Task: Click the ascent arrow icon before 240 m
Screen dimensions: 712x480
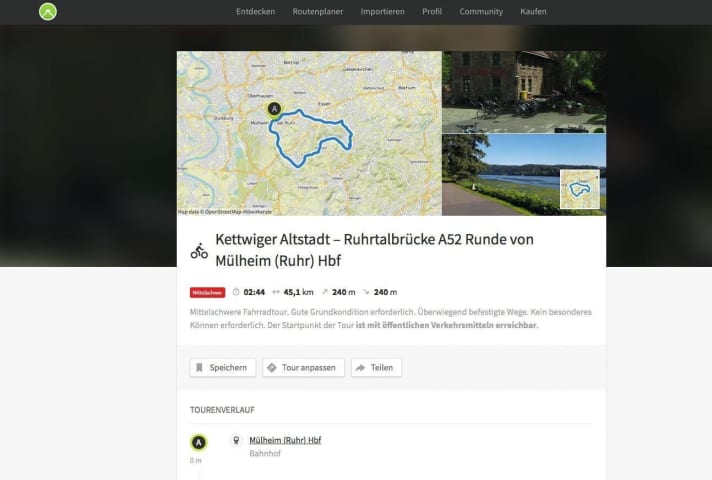Action: pos(323,292)
